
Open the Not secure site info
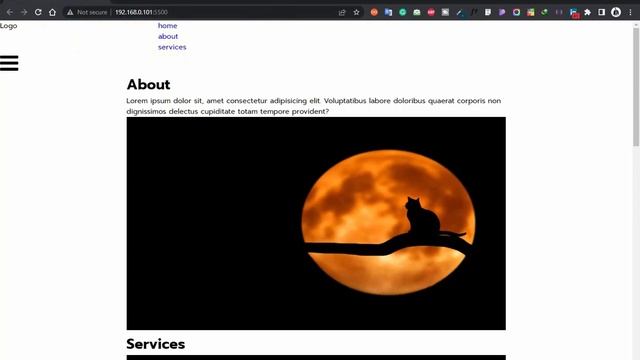87,12
